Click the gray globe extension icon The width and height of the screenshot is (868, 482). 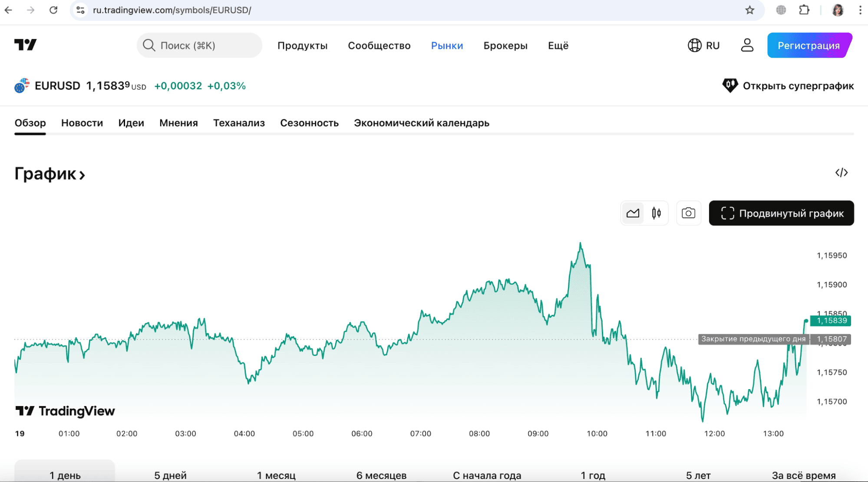pyautogui.click(x=781, y=10)
